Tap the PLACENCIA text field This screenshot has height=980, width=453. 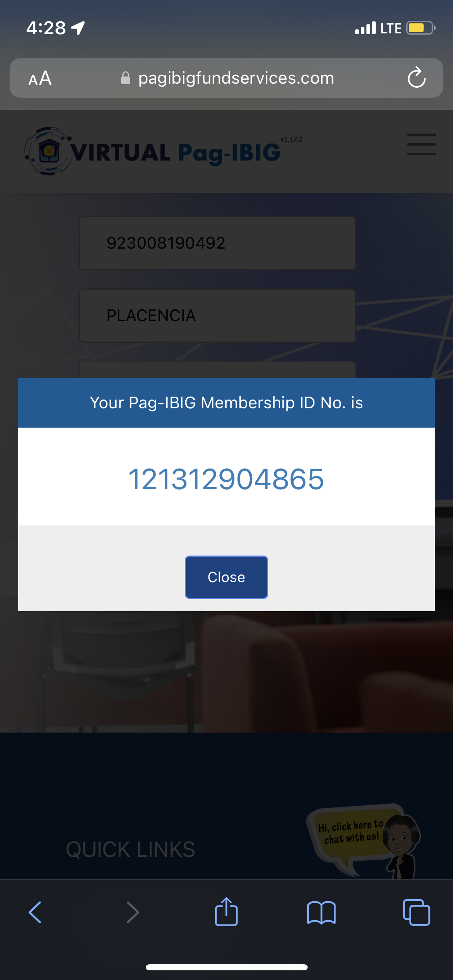click(x=217, y=315)
